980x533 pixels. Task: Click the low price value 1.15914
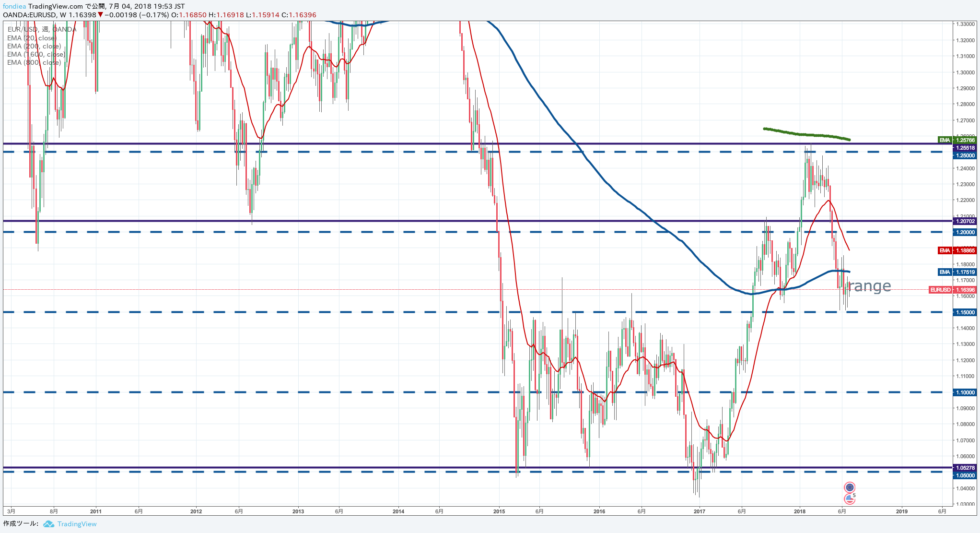tap(266, 15)
